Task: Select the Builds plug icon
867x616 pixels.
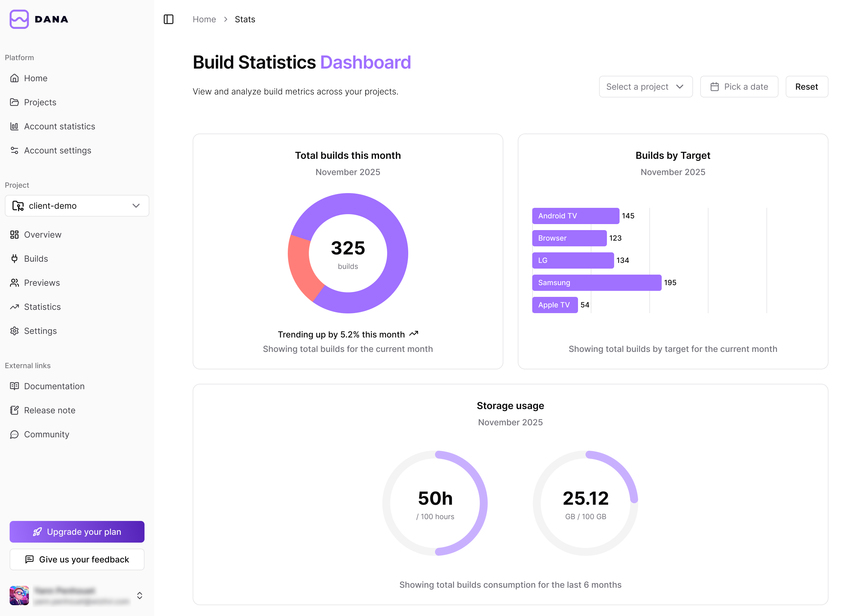Action: tap(14, 258)
